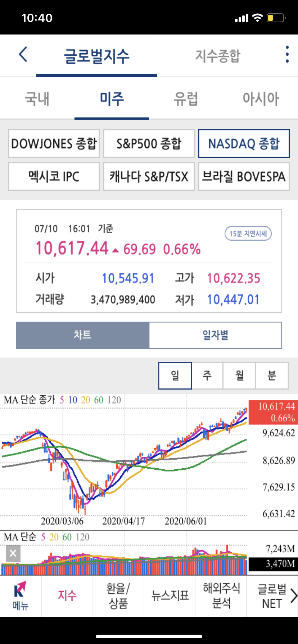Choose the S&P500 종합 index
The image size is (298, 644).
click(x=149, y=143)
